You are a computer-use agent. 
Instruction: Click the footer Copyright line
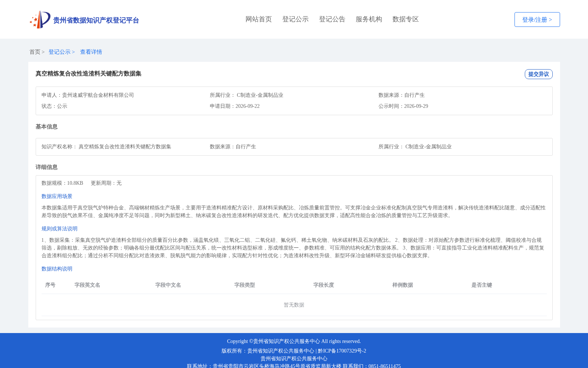coord(294,341)
